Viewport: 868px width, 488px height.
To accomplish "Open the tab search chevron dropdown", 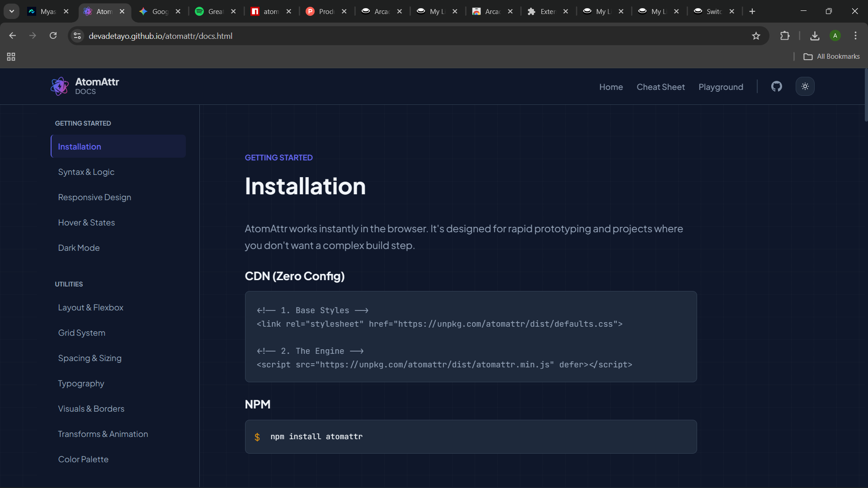I will (x=11, y=11).
